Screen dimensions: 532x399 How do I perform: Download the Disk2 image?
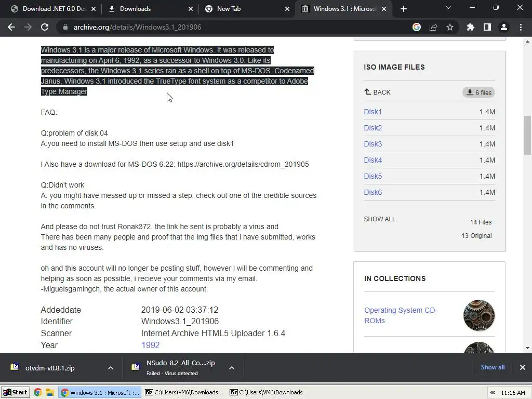[373, 128]
